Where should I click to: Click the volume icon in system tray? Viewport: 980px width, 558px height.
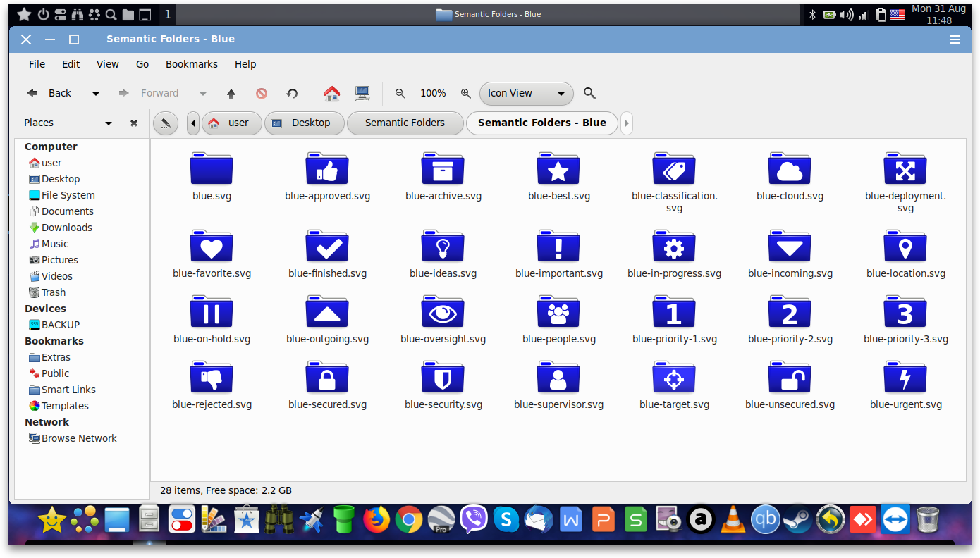pyautogui.click(x=846, y=14)
